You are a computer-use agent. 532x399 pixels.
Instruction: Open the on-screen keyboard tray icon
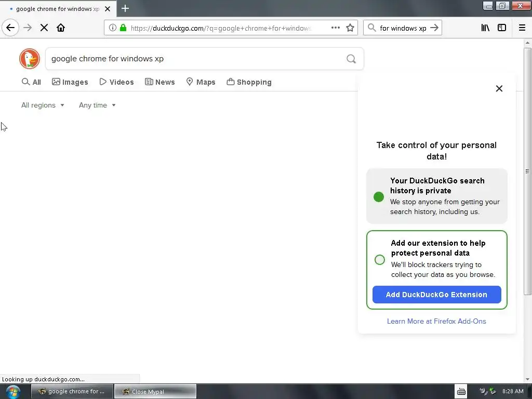(x=461, y=391)
